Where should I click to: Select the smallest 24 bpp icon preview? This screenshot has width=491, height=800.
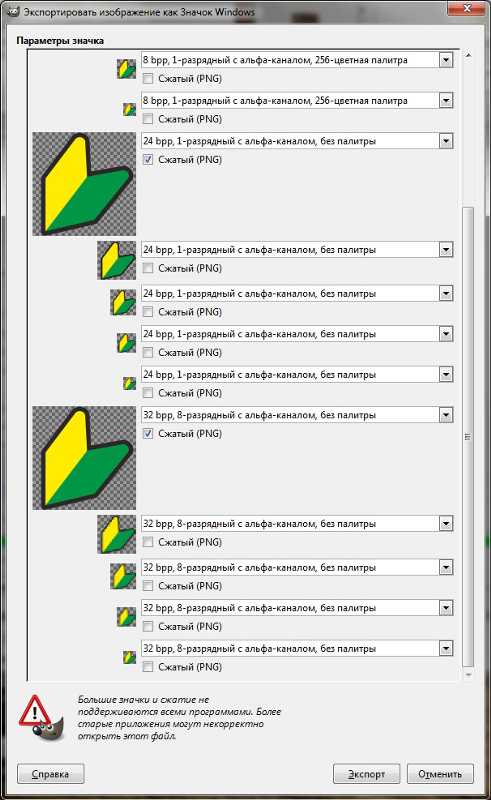[x=129, y=383]
